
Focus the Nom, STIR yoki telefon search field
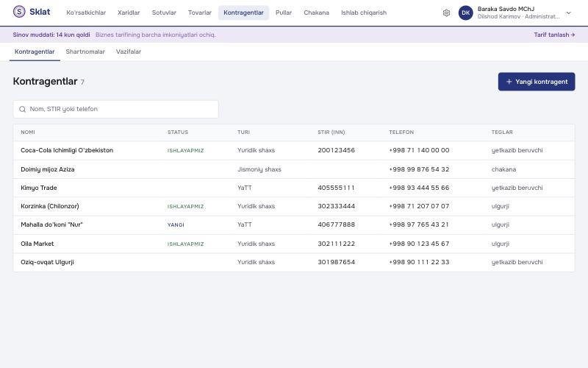click(116, 109)
